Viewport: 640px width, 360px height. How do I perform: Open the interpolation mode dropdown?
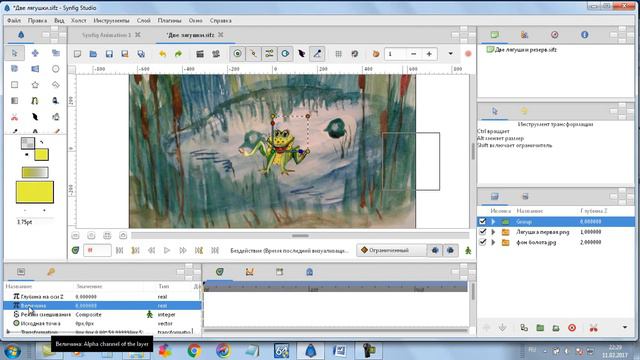pos(391,250)
